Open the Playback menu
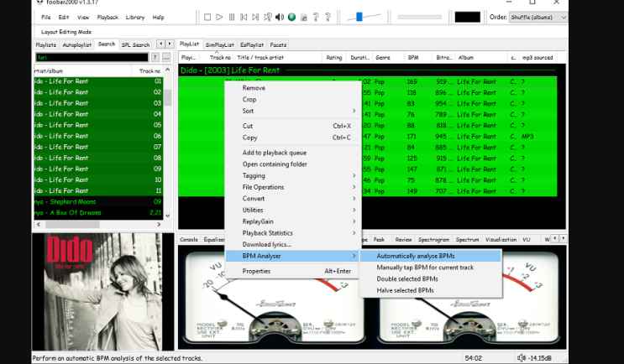Viewport: 624px width, 364px height. click(x=107, y=18)
